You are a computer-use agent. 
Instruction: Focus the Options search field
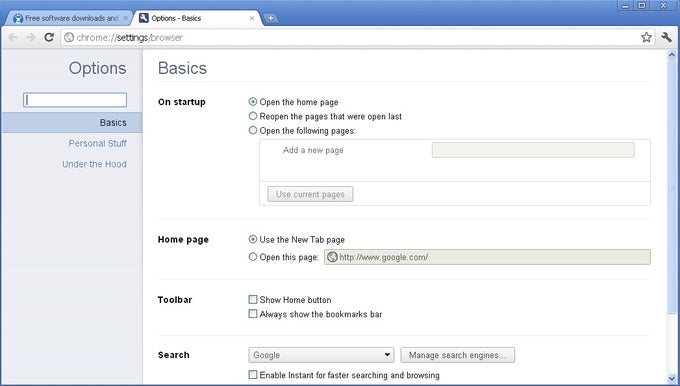click(x=75, y=100)
